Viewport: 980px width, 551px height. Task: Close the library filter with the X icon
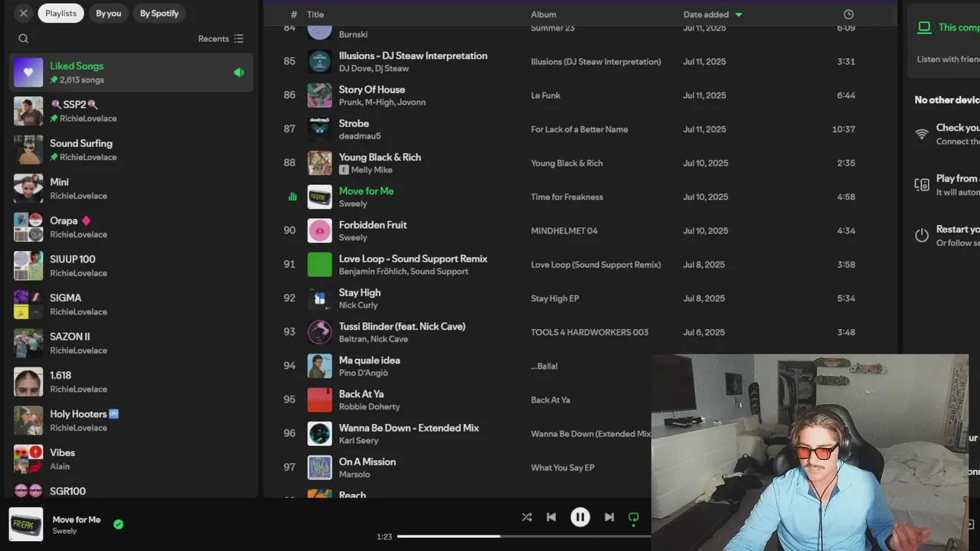[x=24, y=13]
